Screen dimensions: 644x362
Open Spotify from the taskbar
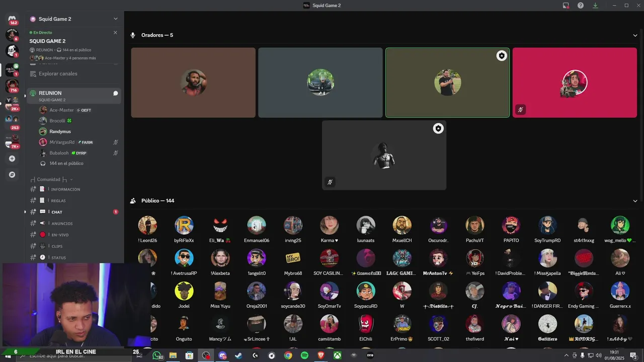tap(304, 355)
